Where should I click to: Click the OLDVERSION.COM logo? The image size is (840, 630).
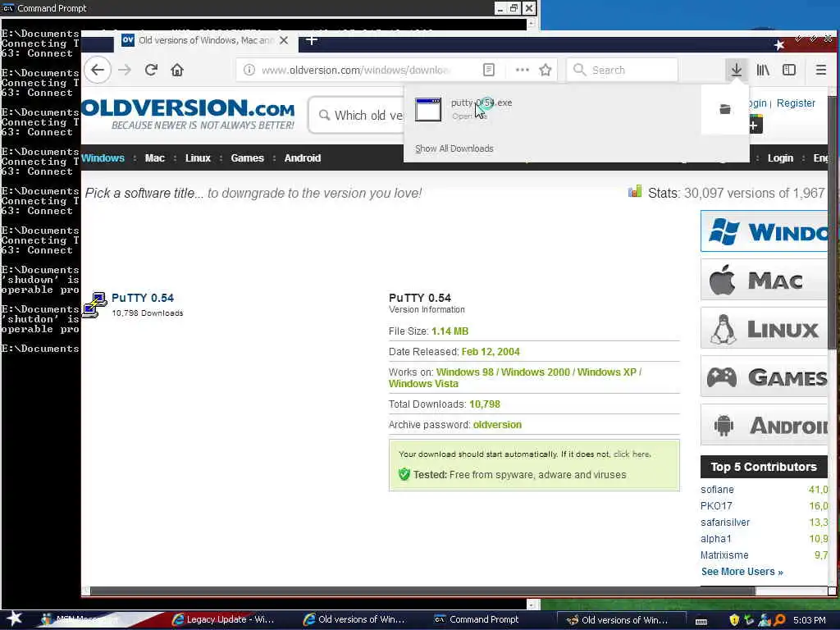(x=189, y=114)
